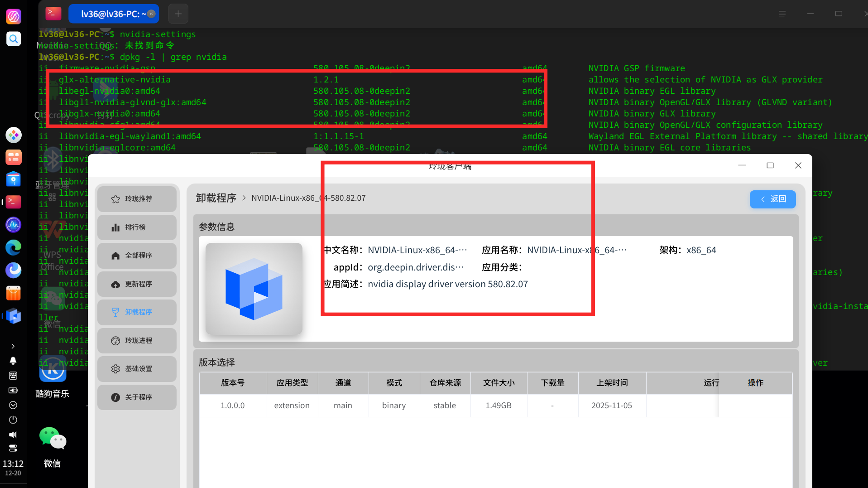Open the launcher icon at top of dock
This screenshot has width=868, height=488.
pyautogui.click(x=14, y=16)
